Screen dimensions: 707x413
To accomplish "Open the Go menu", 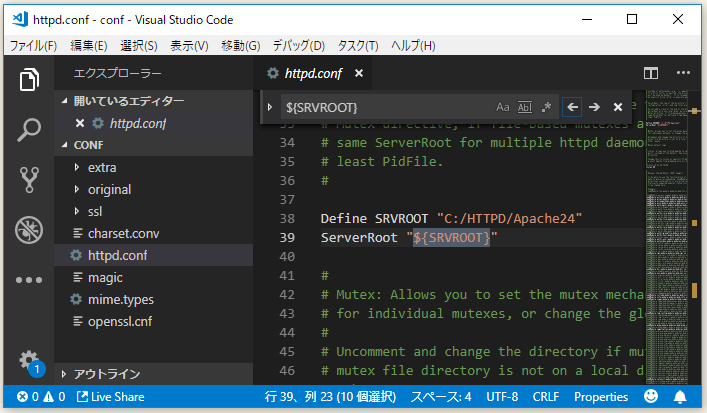I will 241,46.
